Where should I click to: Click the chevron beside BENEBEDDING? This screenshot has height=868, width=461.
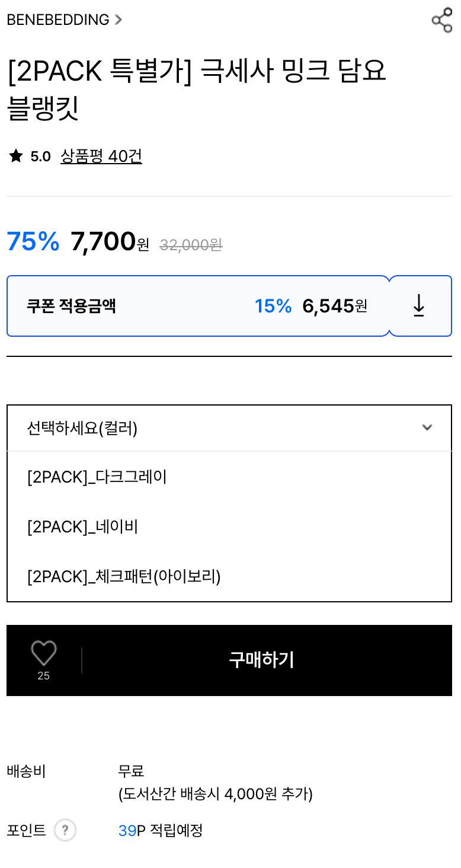[x=118, y=20]
